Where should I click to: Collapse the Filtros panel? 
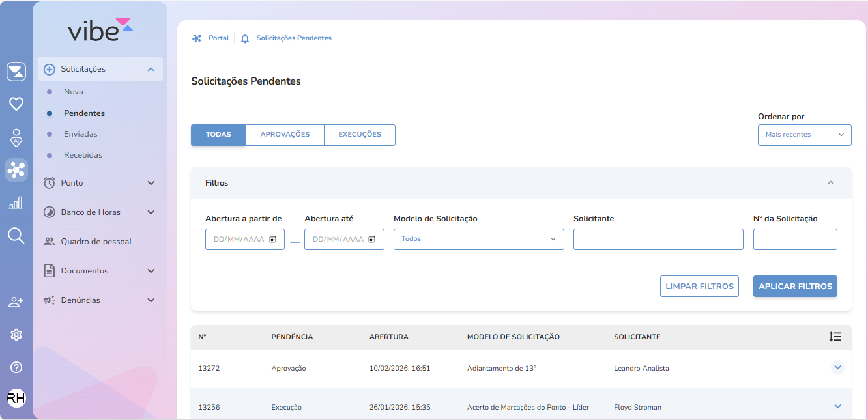point(830,183)
